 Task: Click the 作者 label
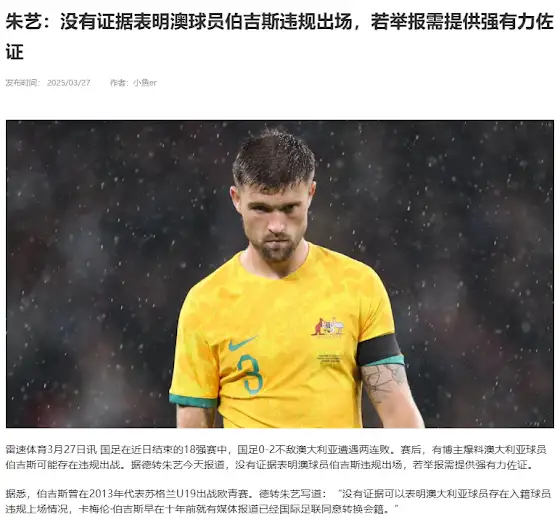point(119,83)
